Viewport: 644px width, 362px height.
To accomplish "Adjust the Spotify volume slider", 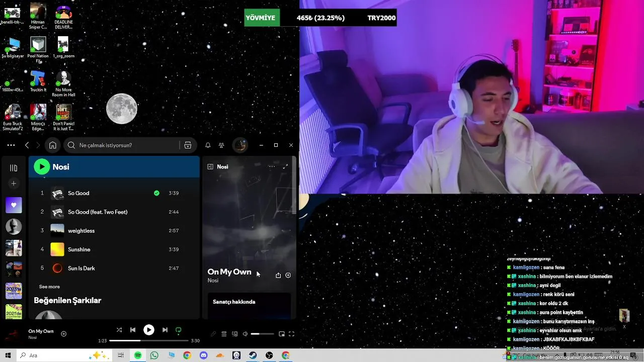I will (x=263, y=334).
